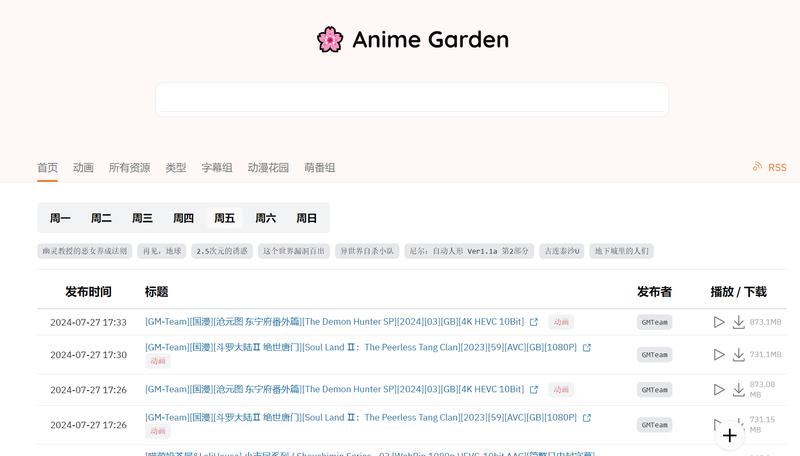Open the 17:30 Soul Land II title link
This screenshot has width=800, height=456.
pyautogui.click(x=361, y=347)
